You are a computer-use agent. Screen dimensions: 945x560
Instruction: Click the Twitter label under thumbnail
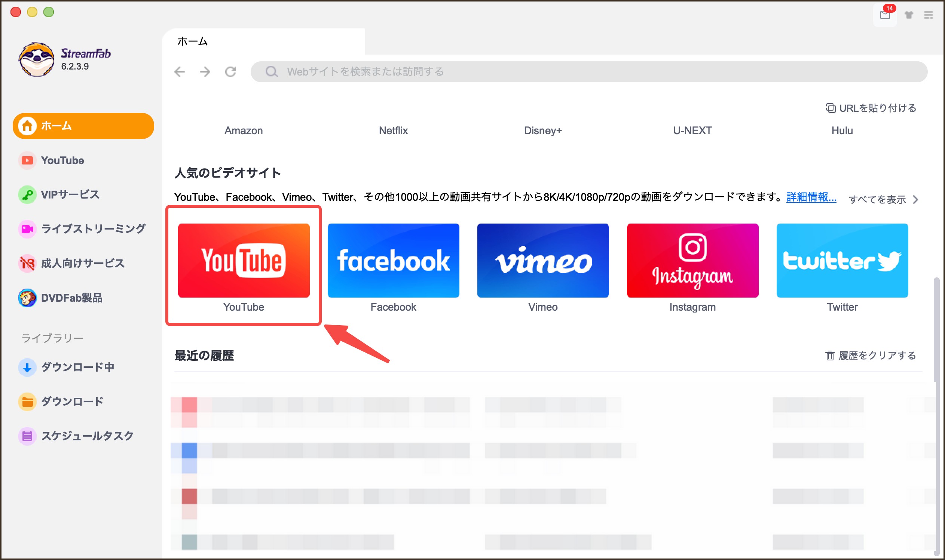pyautogui.click(x=842, y=307)
